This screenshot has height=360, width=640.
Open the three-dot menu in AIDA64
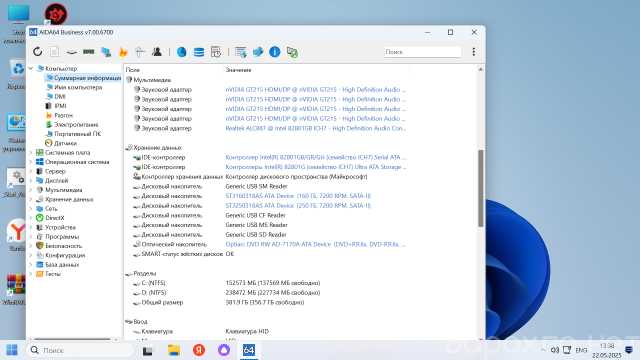pyautogui.click(x=473, y=52)
